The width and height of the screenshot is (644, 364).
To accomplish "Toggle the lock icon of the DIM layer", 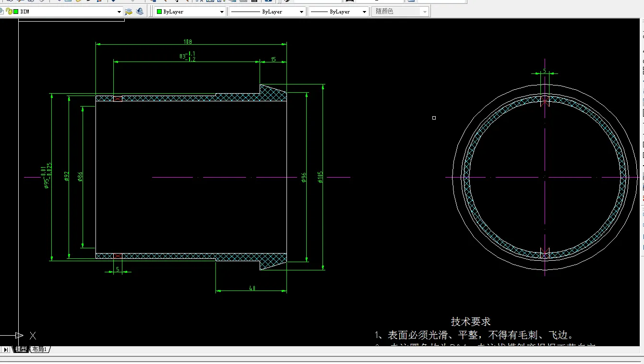I will tap(9, 12).
